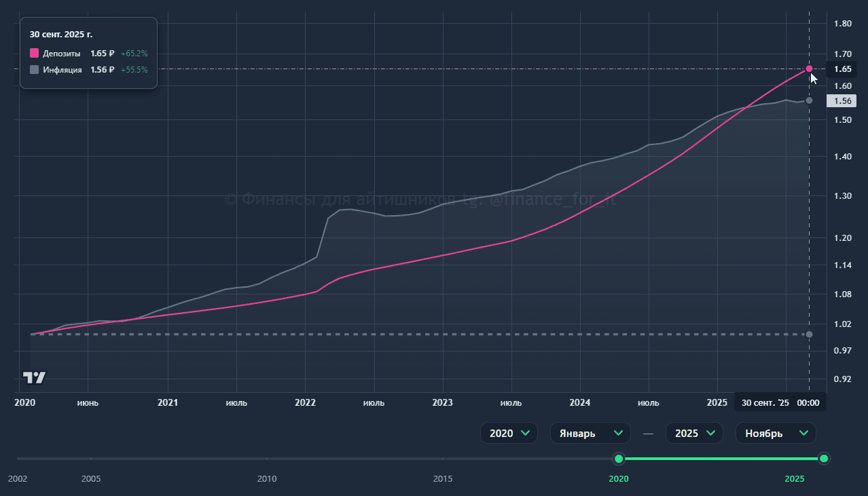The height and width of the screenshot is (496, 868).
Task: Click the right range slider handle
Action: pos(824,459)
